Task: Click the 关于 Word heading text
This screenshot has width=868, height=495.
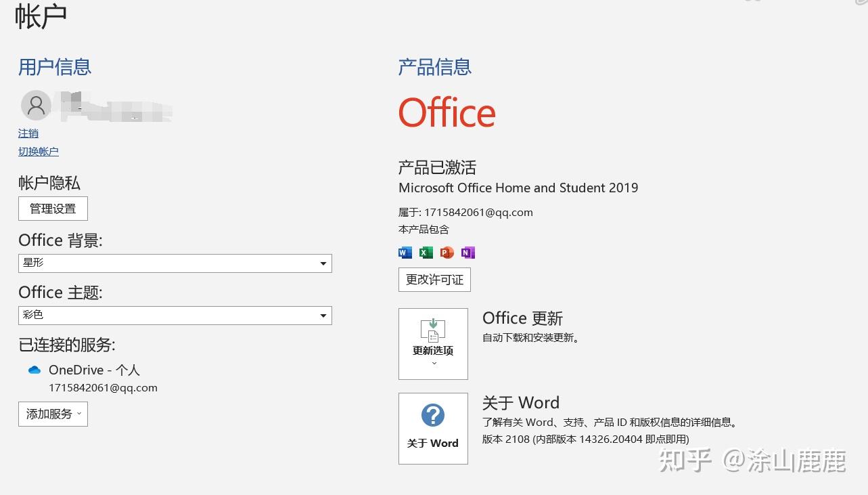Action: pos(521,403)
